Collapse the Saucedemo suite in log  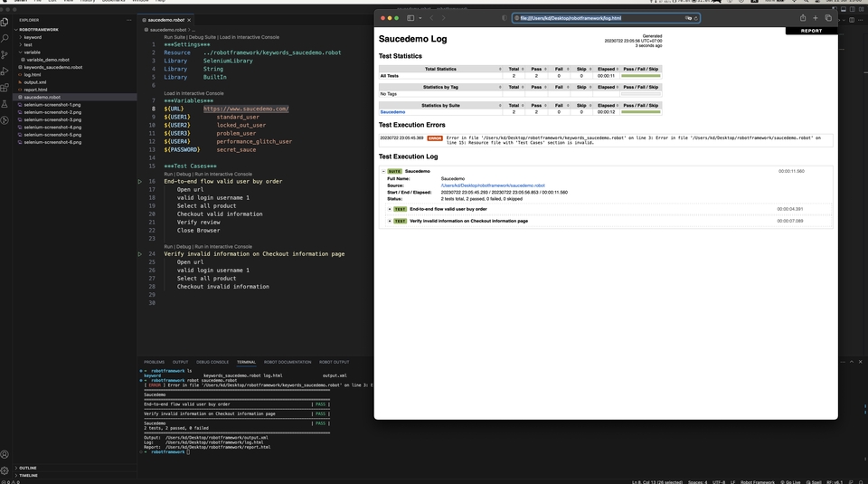pos(383,172)
